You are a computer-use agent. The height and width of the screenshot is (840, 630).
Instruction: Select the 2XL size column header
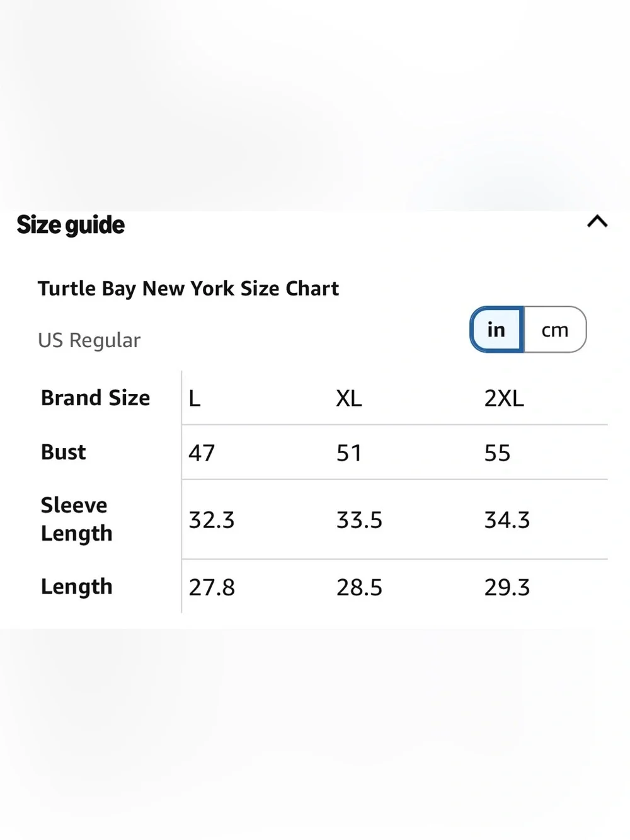click(504, 398)
